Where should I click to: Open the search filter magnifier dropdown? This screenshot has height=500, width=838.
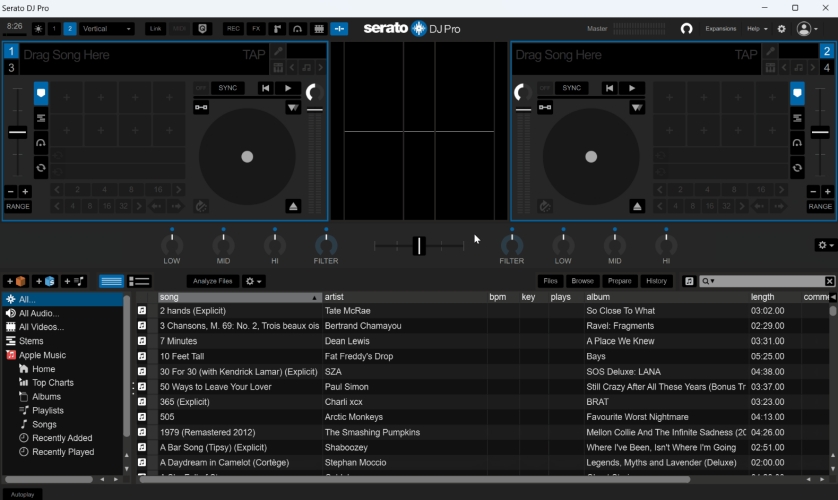[x=708, y=281]
